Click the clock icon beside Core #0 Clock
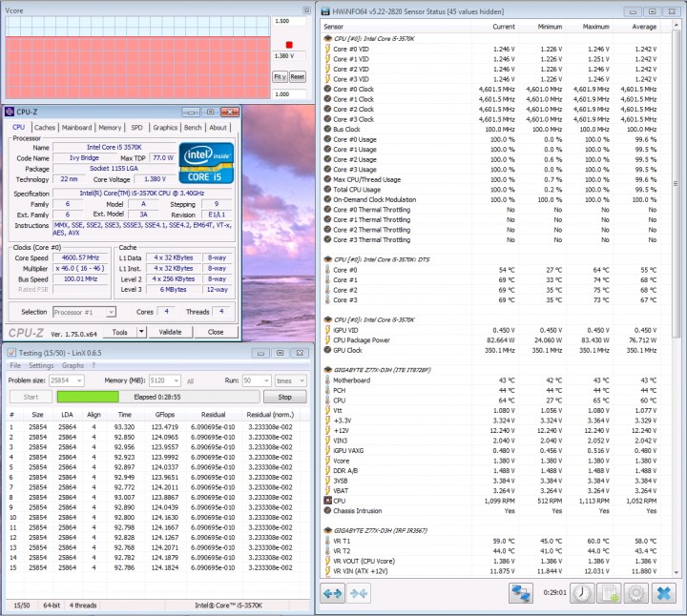The height and width of the screenshot is (616, 687). point(327,89)
